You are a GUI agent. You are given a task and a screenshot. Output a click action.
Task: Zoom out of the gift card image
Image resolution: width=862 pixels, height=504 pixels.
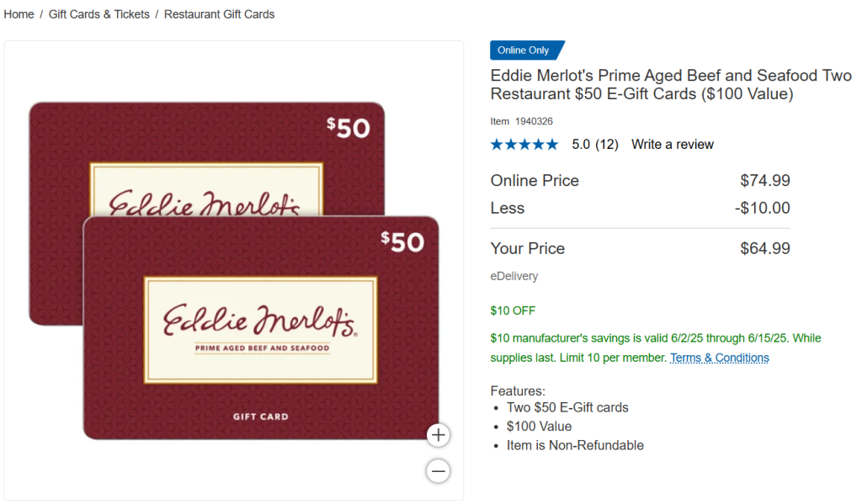click(x=438, y=470)
